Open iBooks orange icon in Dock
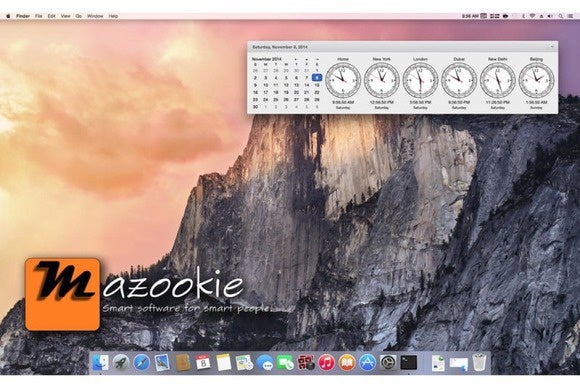This screenshot has height=388, width=580. click(347, 362)
